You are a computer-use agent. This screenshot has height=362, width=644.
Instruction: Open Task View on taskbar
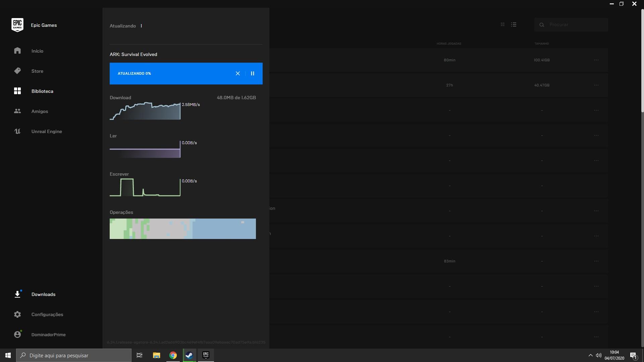(x=140, y=355)
